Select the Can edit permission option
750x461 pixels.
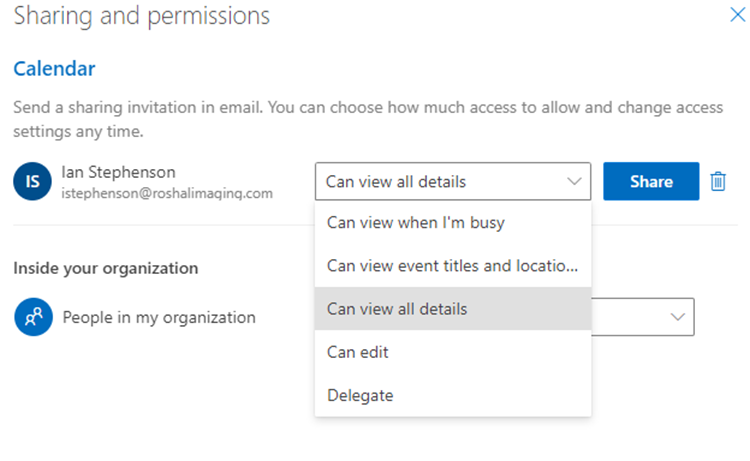(358, 352)
